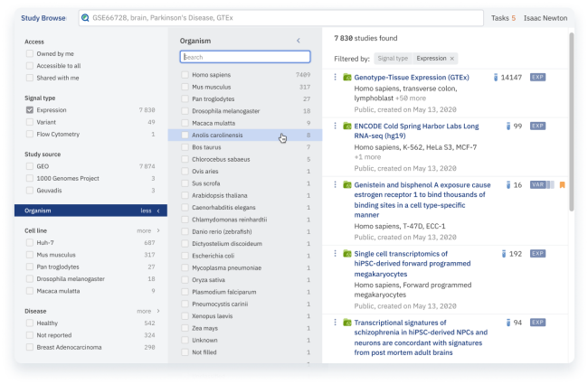Uncheck the Expression signal type checkbox
Viewport: 588px width, 384px height.
pyautogui.click(x=30, y=110)
